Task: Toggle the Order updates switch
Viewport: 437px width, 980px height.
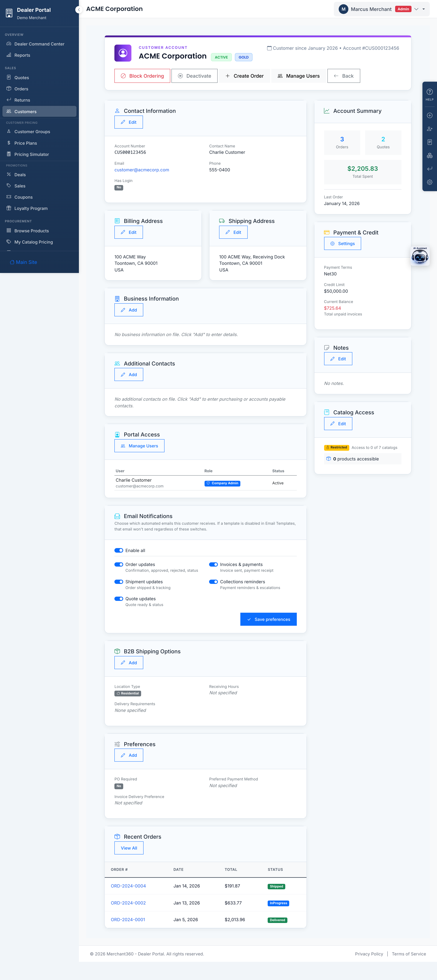Action: (x=119, y=565)
